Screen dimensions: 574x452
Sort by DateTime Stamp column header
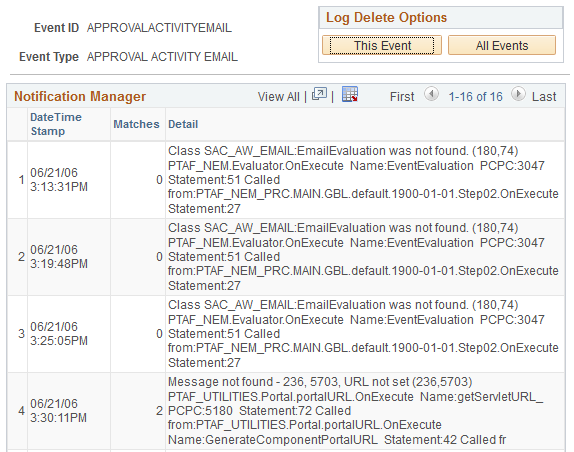(56, 124)
